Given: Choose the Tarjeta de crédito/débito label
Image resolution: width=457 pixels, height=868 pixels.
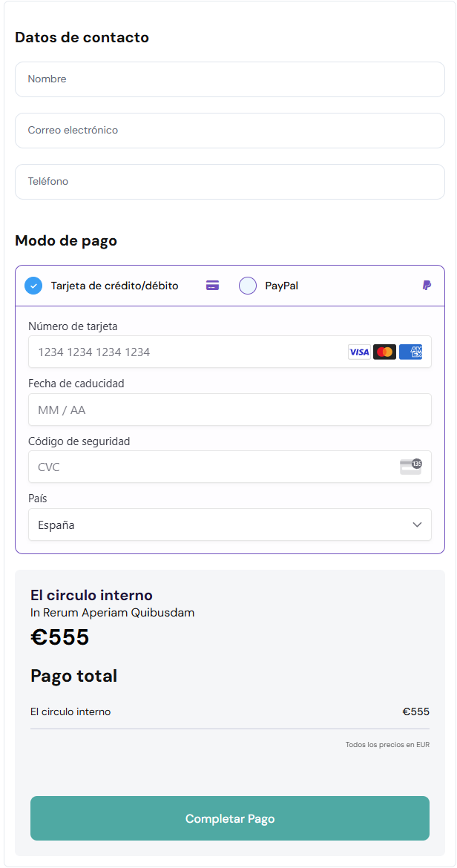Looking at the screenshot, I should point(114,286).
